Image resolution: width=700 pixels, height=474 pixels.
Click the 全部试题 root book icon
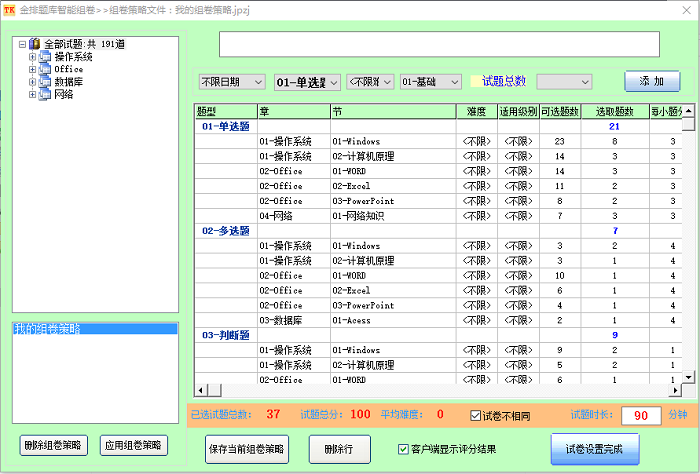[x=35, y=44]
